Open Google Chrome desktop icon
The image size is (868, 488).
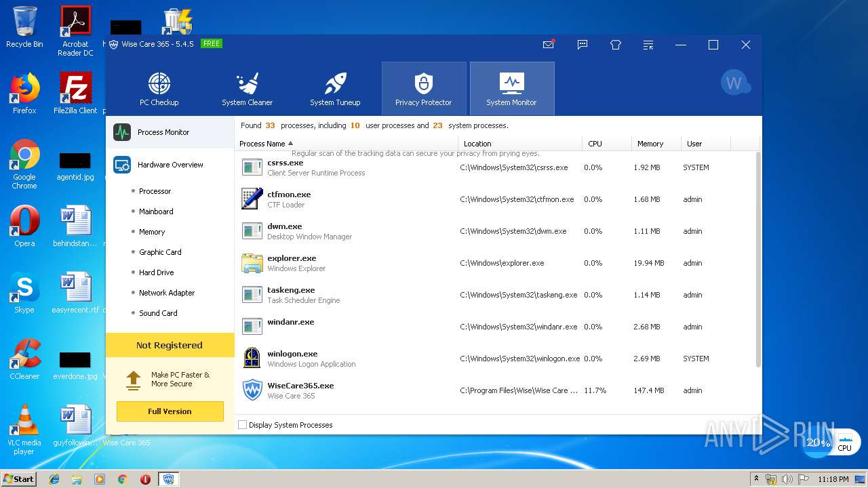[x=24, y=165]
